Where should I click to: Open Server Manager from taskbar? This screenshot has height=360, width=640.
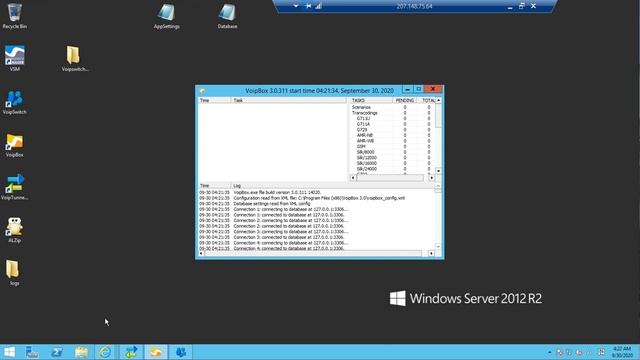(32, 352)
